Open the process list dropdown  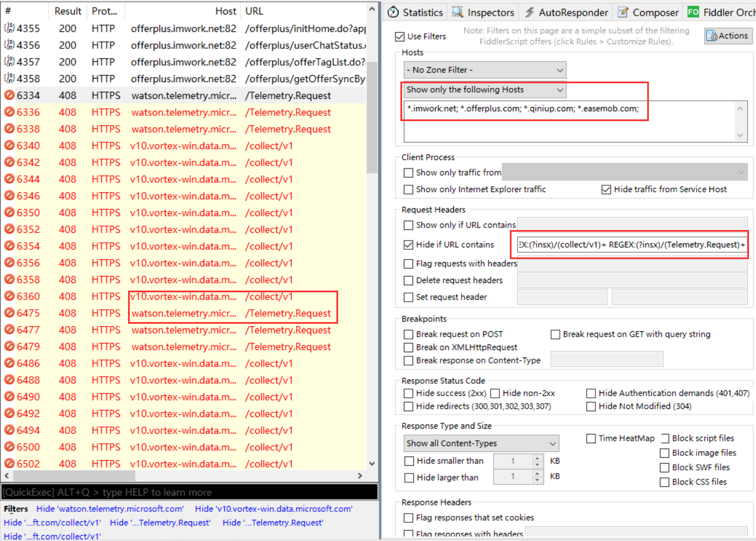(624, 172)
